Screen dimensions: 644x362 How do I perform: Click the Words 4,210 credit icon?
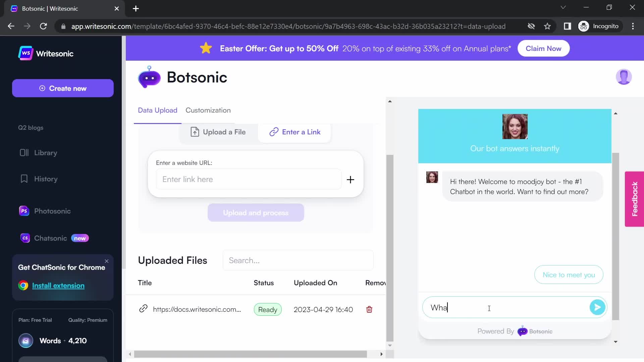(26, 341)
